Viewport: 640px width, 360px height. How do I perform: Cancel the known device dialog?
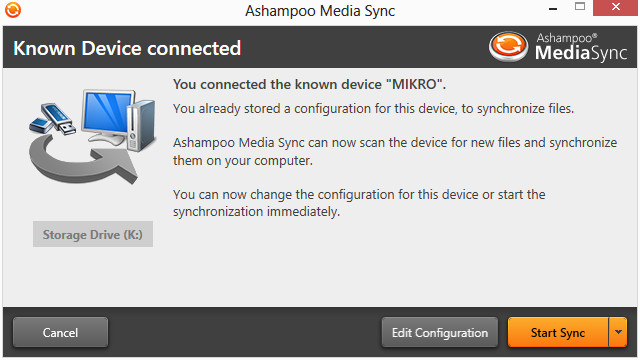pyautogui.click(x=60, y=332)
